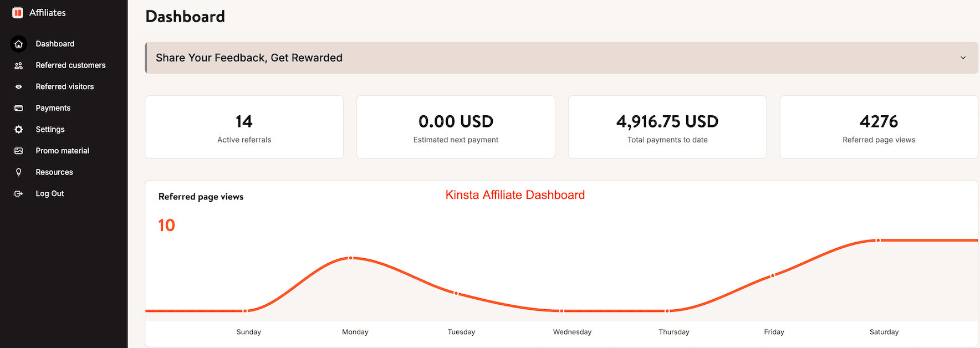Toggle visibility of the Referred visitors view

(64, 86)
